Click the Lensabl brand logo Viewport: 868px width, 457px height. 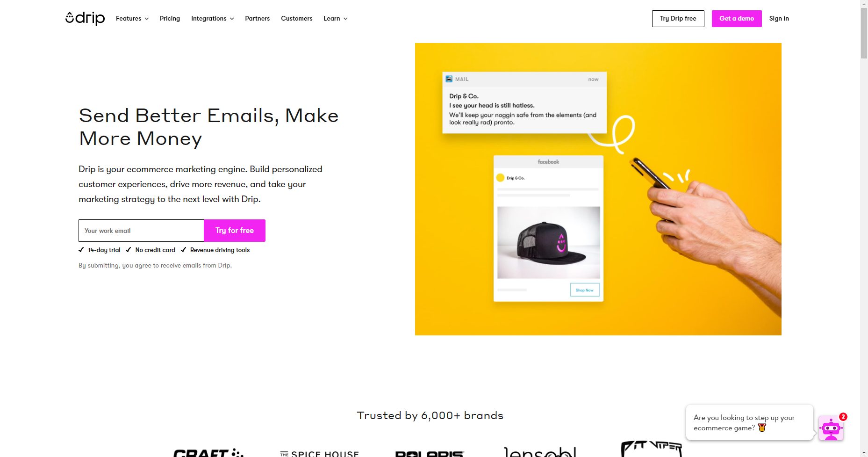pos(540,451)
